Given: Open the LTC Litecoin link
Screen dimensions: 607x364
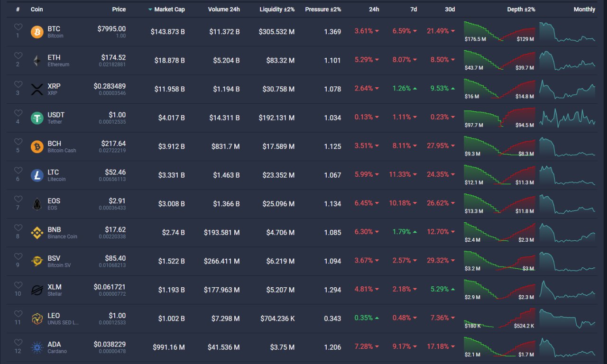Looking at the screenshot, I should (56, 175).
